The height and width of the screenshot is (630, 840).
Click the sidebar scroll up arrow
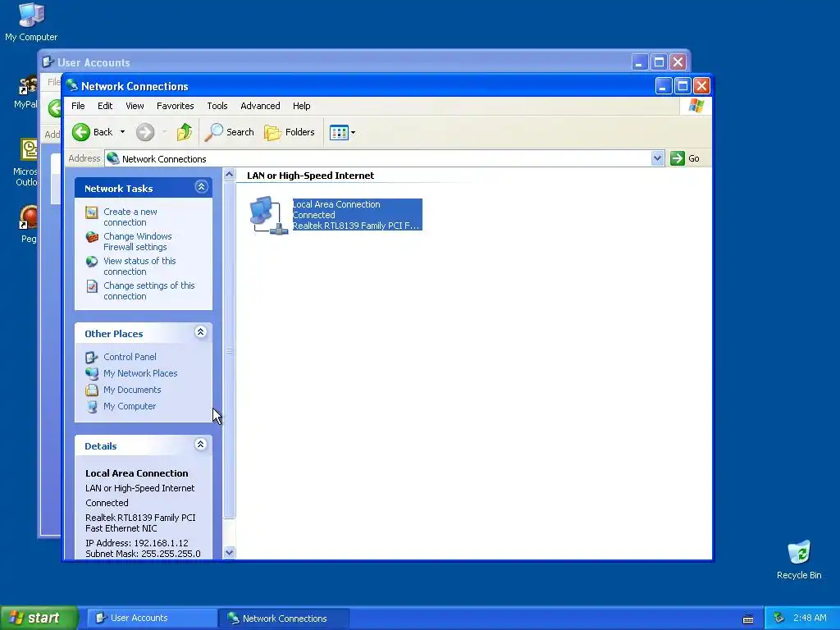pyautogui.click(x=230, y=175)
